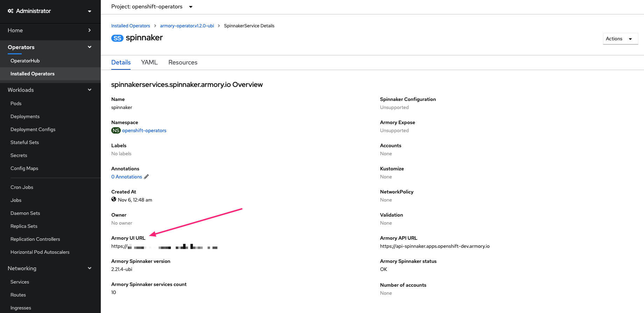
Task: Click the services count value 10
Action: click(x=113, y=292)
